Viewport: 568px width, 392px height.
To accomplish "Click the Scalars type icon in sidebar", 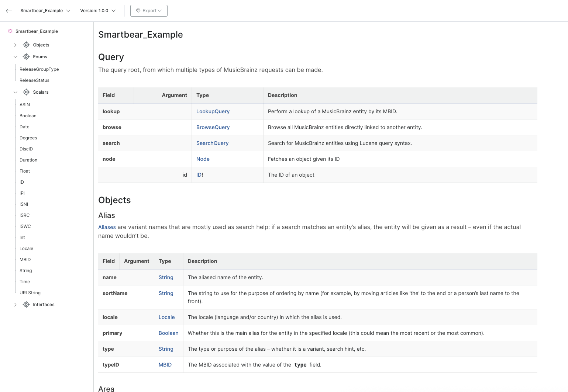I will click(x=26, y=92).
